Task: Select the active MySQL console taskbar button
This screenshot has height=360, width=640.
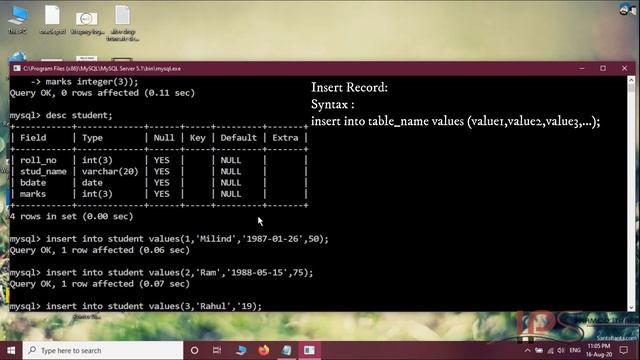Action: (309, 350)
